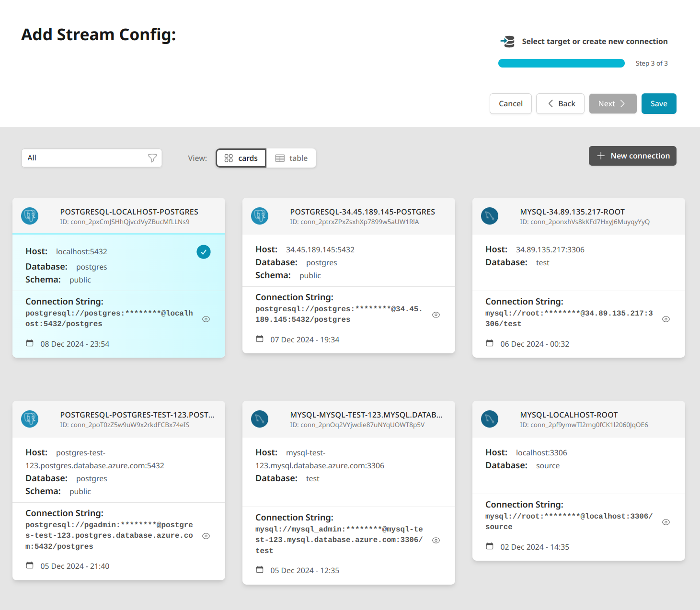This screenshot has width=700, height=610.
Task: Click timestamp 08 Dec 2024 - 23:54
Action: point(75,344)
